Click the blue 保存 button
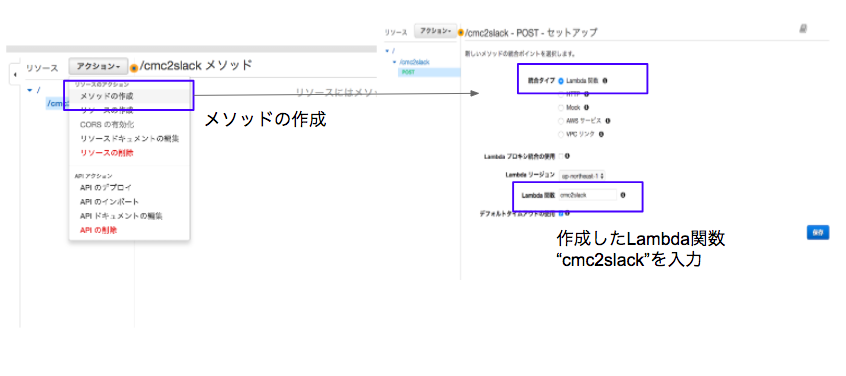 point(818,233)
